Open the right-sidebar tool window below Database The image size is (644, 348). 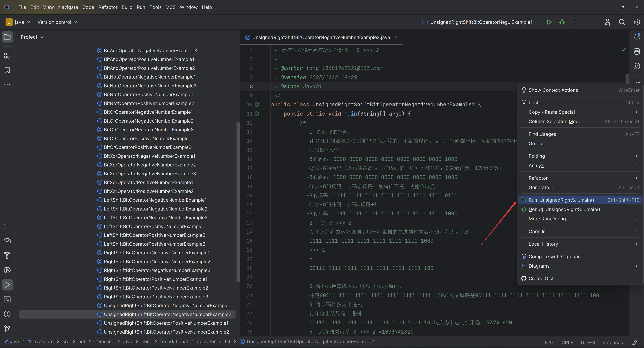(636, 66)
